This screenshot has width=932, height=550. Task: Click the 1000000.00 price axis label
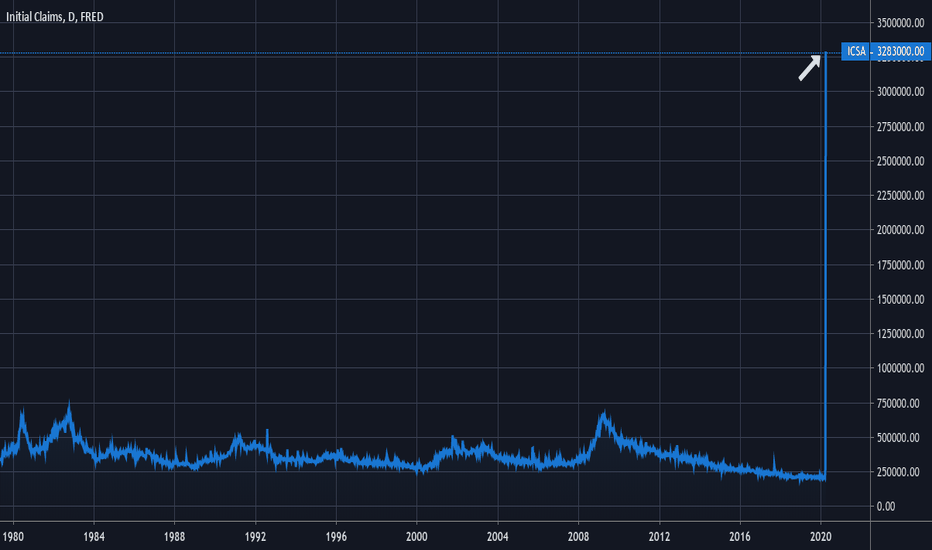(900, 369)
